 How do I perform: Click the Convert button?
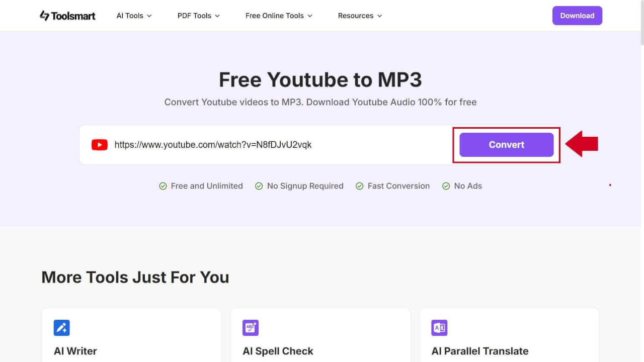[507, 145]
